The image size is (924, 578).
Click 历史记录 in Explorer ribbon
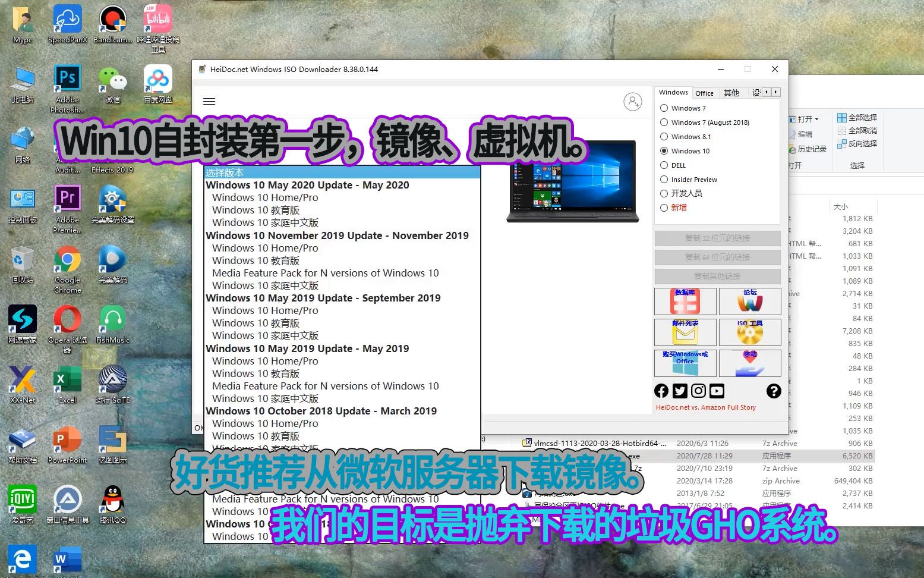(x=808, y=149)
